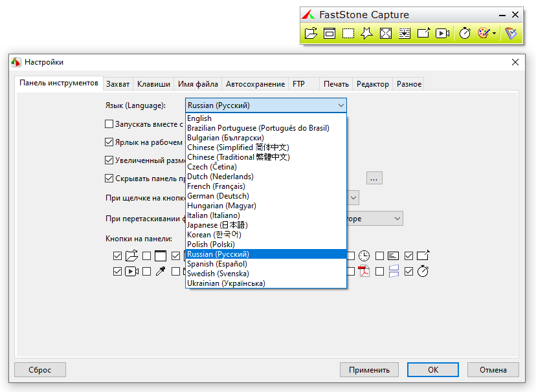The height and width of the screenshot is (392, 536).
Task: Click window capture icon in panel buttons row
Action: tap(161, 256)
